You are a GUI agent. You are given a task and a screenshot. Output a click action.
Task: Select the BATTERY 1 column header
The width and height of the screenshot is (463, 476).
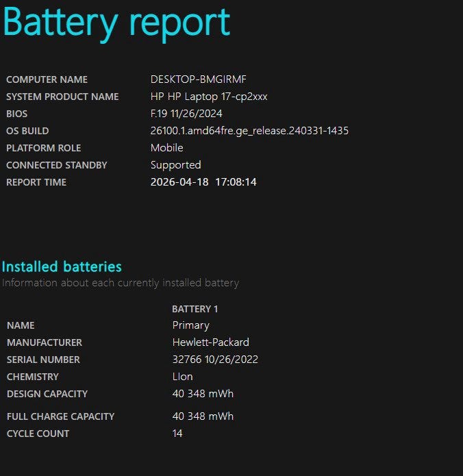(195, 309)
